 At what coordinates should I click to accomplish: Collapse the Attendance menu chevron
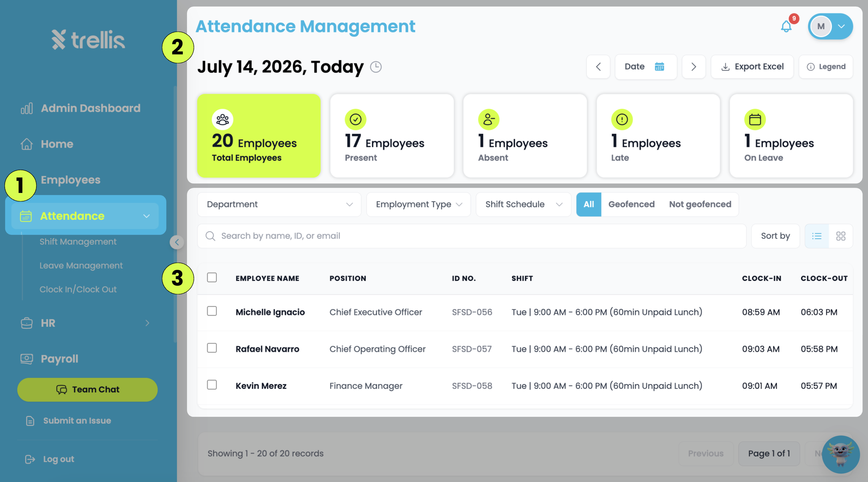click(146, 216)
